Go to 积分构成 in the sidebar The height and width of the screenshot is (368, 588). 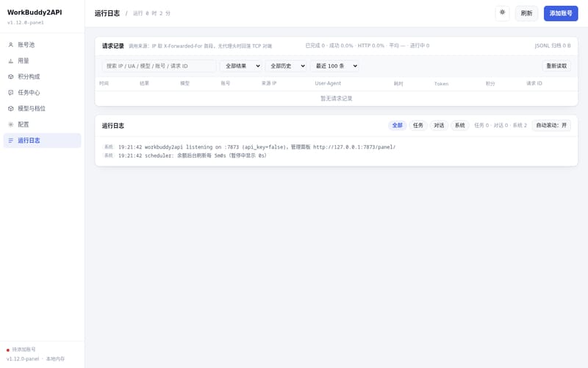click(42, 77)
